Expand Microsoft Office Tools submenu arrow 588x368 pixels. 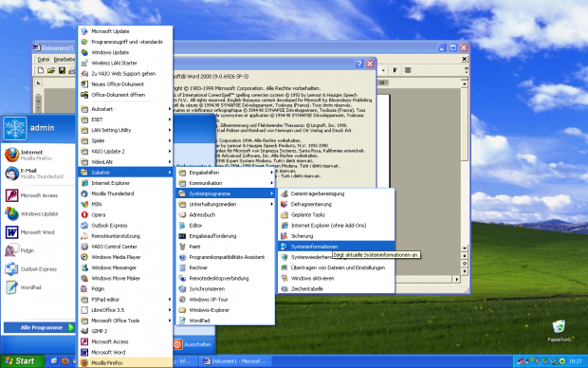pos(170,321)
